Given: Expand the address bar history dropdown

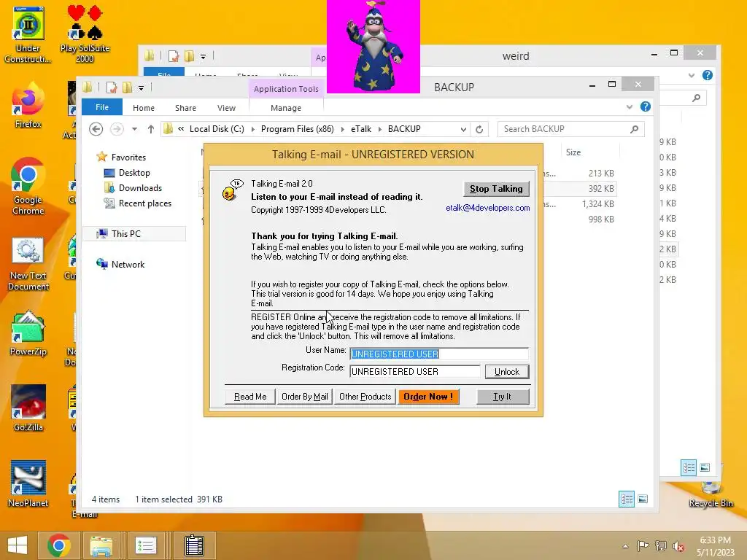Looking at the screenshot, I should pos(463,129).
